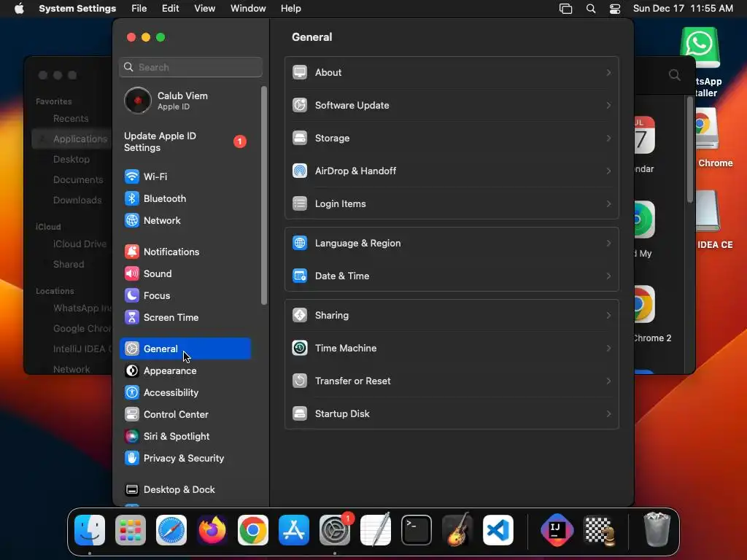Select the Sharing icon
This screenshot has height=560, width=747.
[x=300, y=315]
